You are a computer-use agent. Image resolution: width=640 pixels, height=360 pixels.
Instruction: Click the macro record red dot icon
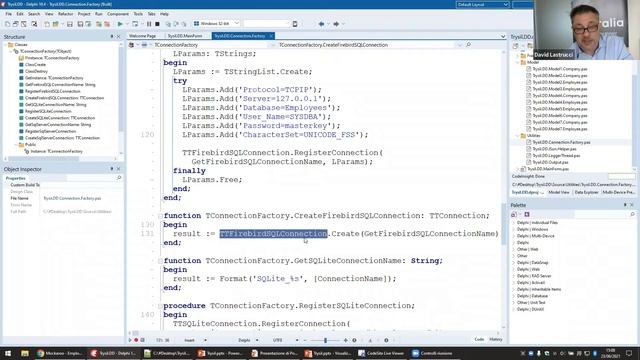coord(136,340)
